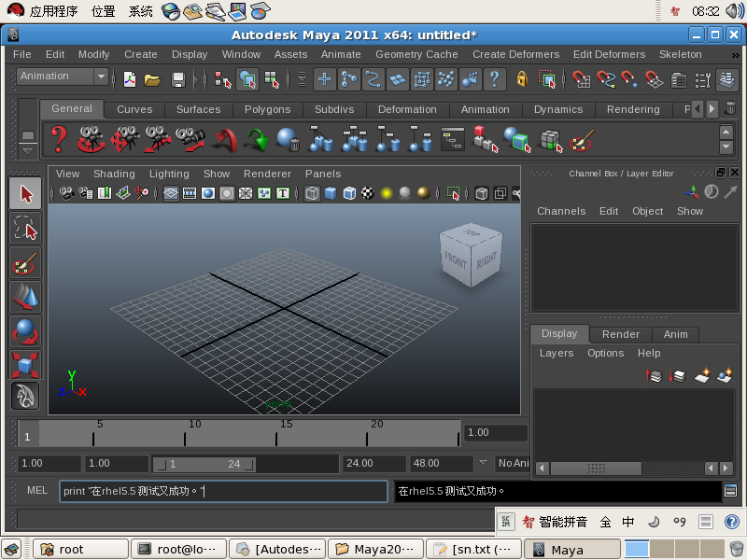
Task: Activate the Paint Selection tool in the toolbox
Action: (x=25, y=263)
